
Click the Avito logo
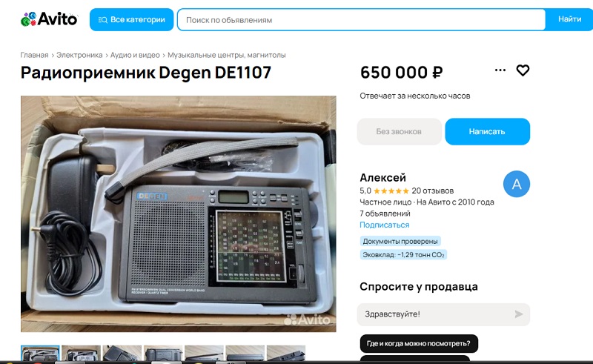click(49, 19)
